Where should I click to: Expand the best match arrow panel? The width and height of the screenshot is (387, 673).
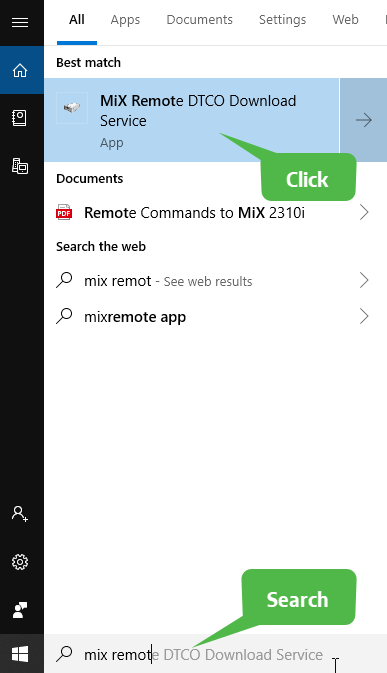point(363,120)
